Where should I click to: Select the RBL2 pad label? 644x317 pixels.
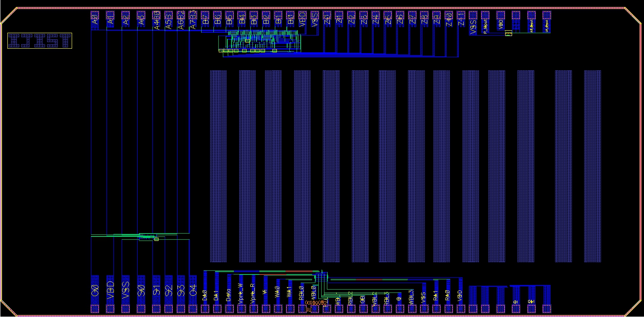click(x=351, y=298)
